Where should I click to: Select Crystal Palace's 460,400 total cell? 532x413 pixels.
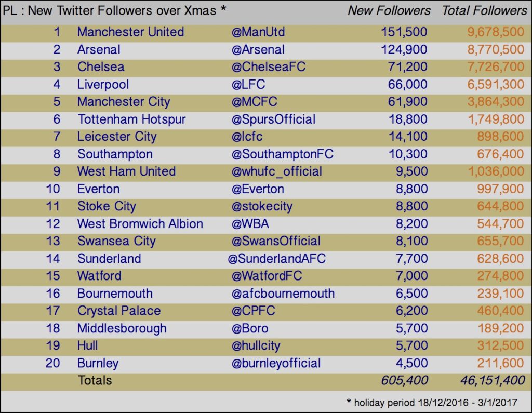(x=500, y=311)
